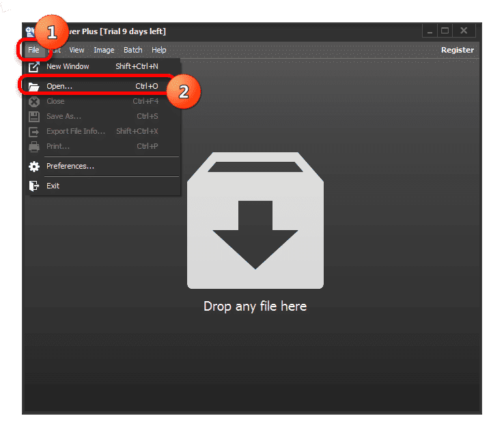
Task: Close the application window
Action: tap(464, 31)
